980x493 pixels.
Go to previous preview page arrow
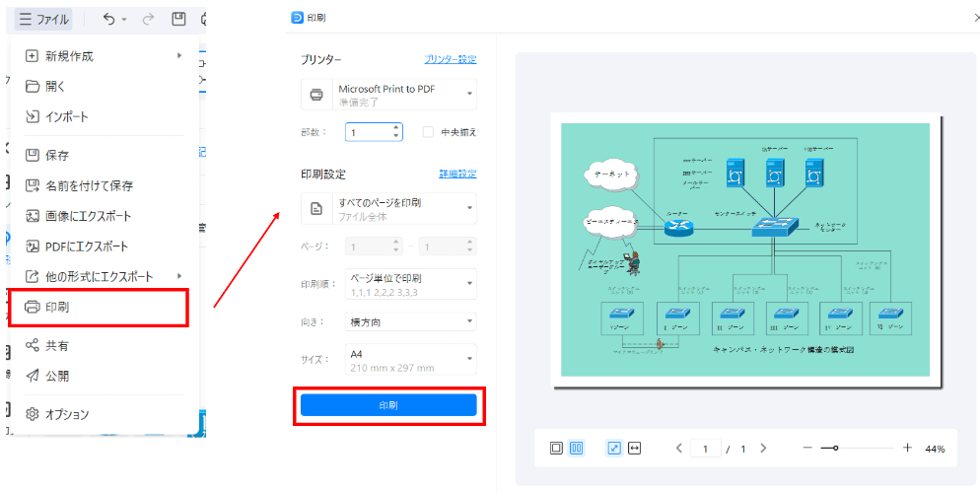[x=679, y=448]
